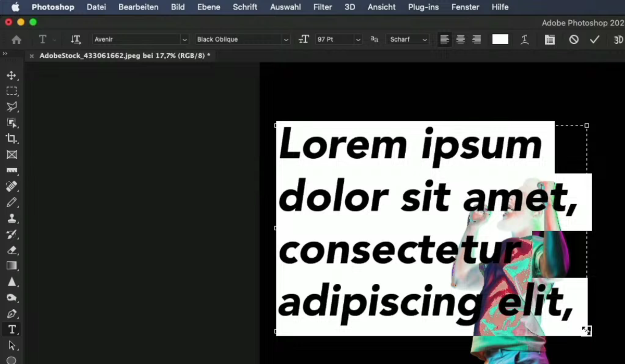Image resolution: width=625 pixels, height=364 pixels.
Task: Commit the text edit with the checkmark
Action: point(595,40)
